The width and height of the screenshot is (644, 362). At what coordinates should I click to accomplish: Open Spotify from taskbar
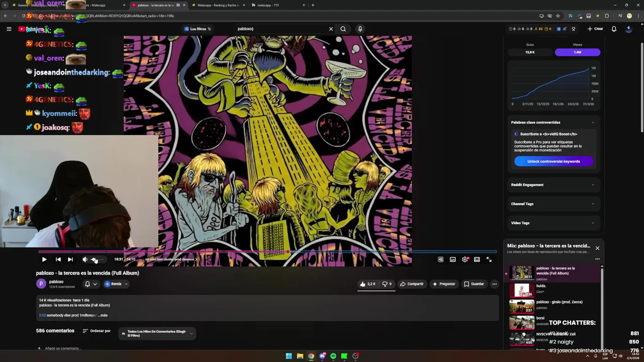pos(333,356)
